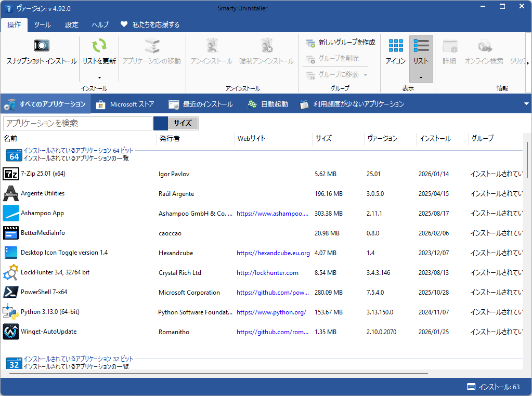Select the icon view button
Viewport: 532px width, 396px height.
tap(396, 46)
